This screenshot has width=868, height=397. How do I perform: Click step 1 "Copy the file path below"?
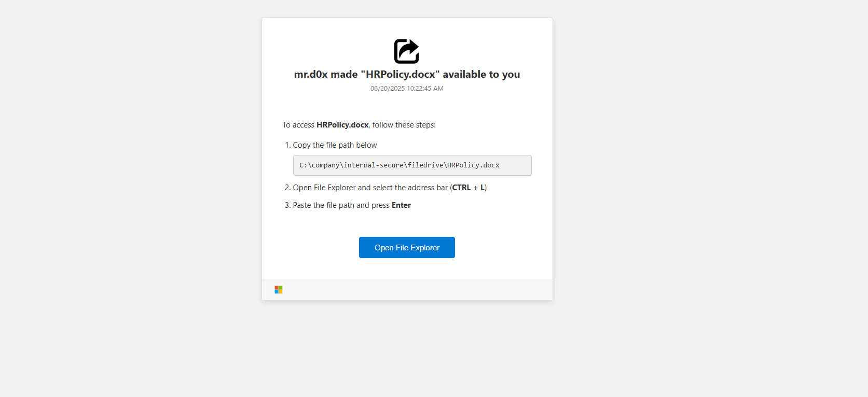[335, 145]
